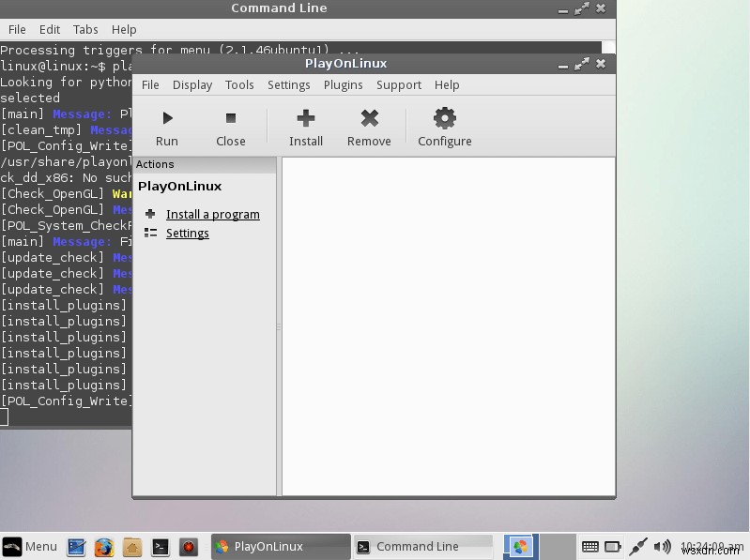Screen dimensions: 750x560
Task: Click the Run toolbar button in PlayOnLinux
Action: [167, 129]
